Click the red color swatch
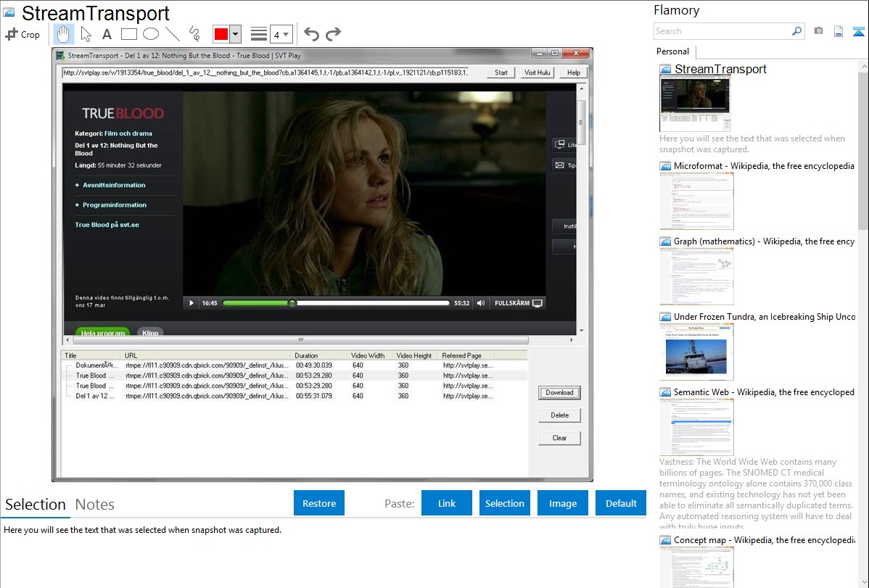The height and width of the screenshot is (588, 869). [221, 34]
